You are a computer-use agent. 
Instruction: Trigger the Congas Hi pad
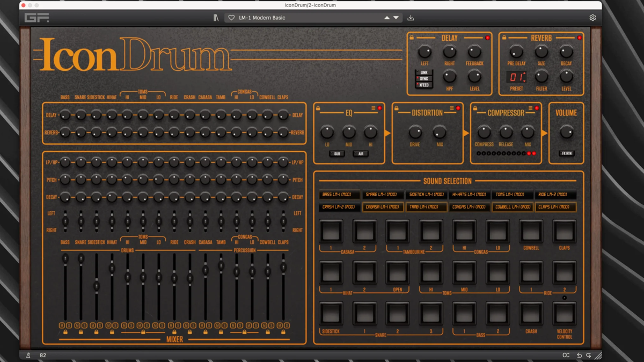(465, 231)
